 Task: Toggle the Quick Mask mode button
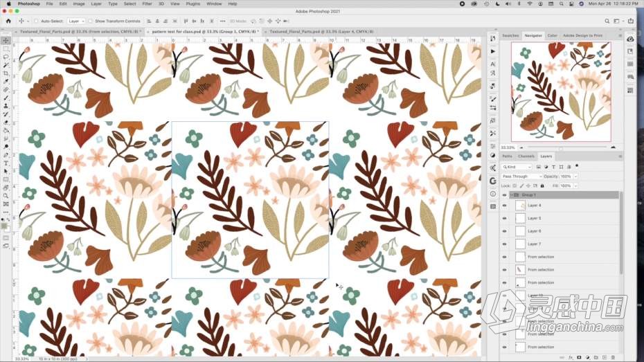tap(6, 238)
